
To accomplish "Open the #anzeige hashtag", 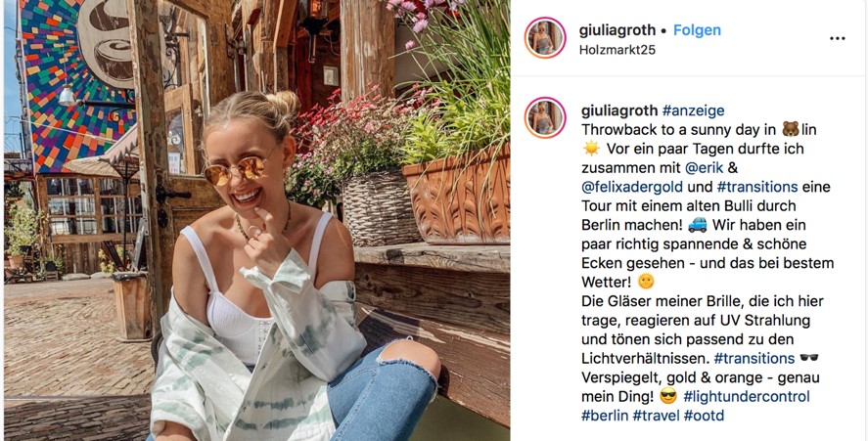I will [x=693, y=110].
